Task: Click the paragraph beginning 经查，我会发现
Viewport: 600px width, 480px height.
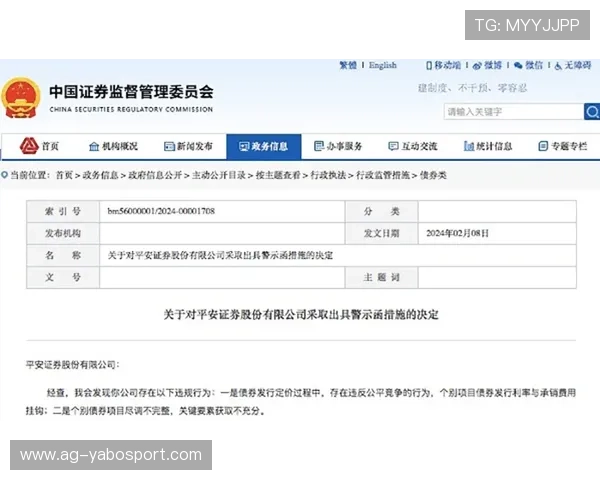Action: pos(301,402)
